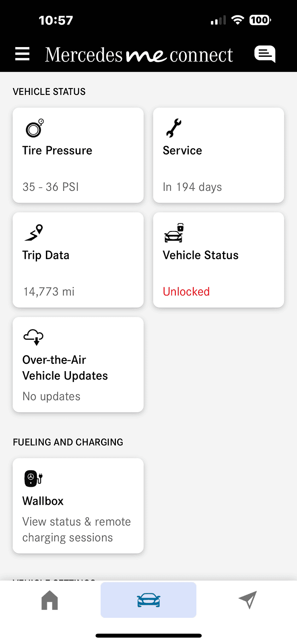Switch to the Home tab
Image resolution: width=297 pixels, height=644 pixels.
tap(49, 600)
